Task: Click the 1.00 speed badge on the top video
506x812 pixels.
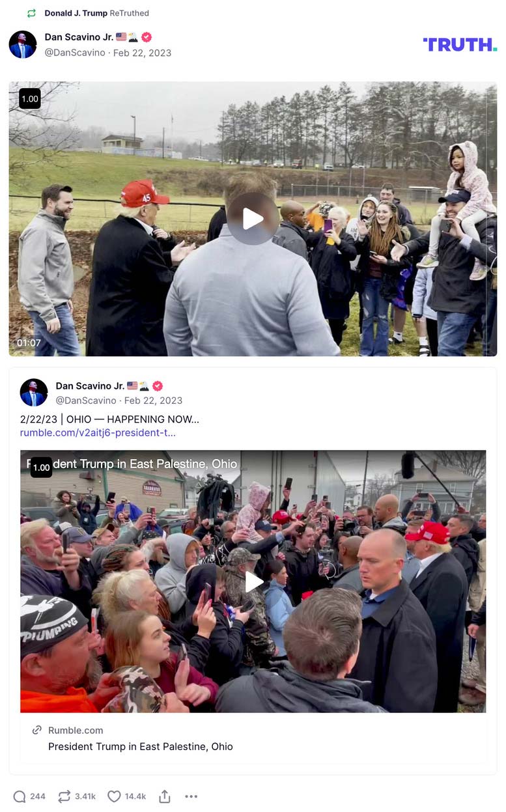Action: point(30,99)
